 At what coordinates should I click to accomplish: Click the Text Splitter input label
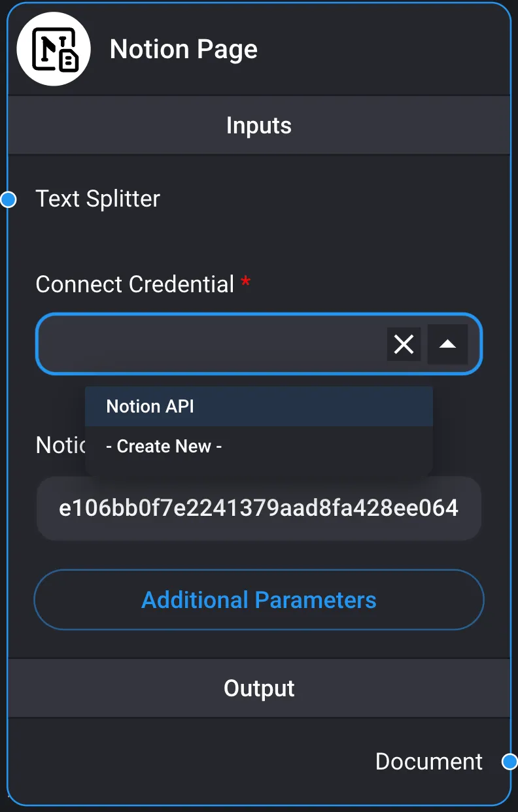point(98,199)
